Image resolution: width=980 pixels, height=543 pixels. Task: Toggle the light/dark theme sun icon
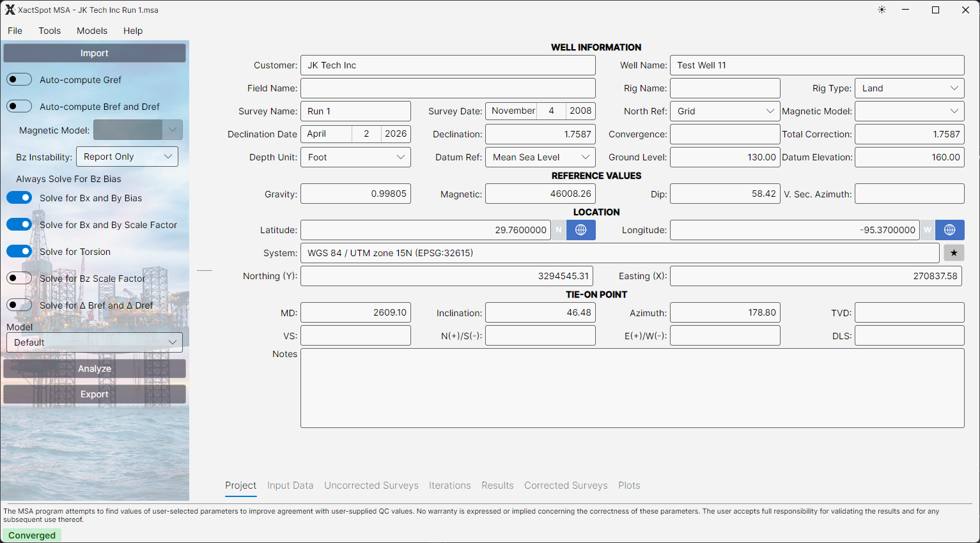point(882,10)
